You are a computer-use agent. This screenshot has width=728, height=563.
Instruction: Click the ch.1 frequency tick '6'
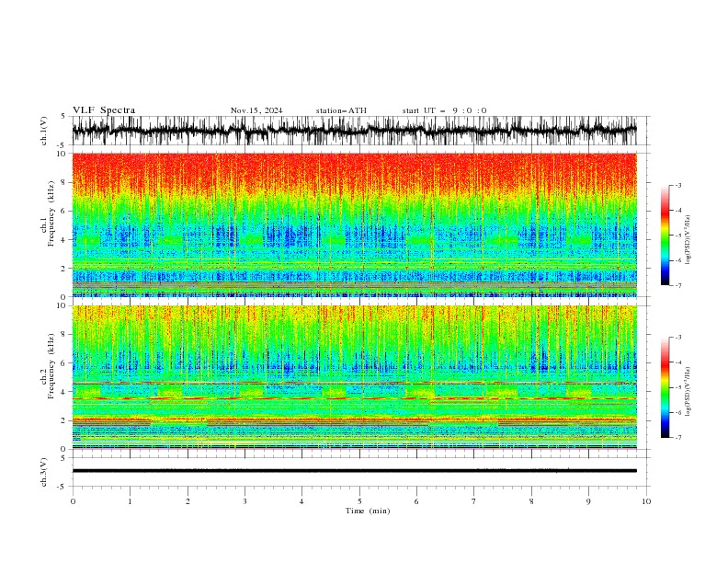[64, 211]
